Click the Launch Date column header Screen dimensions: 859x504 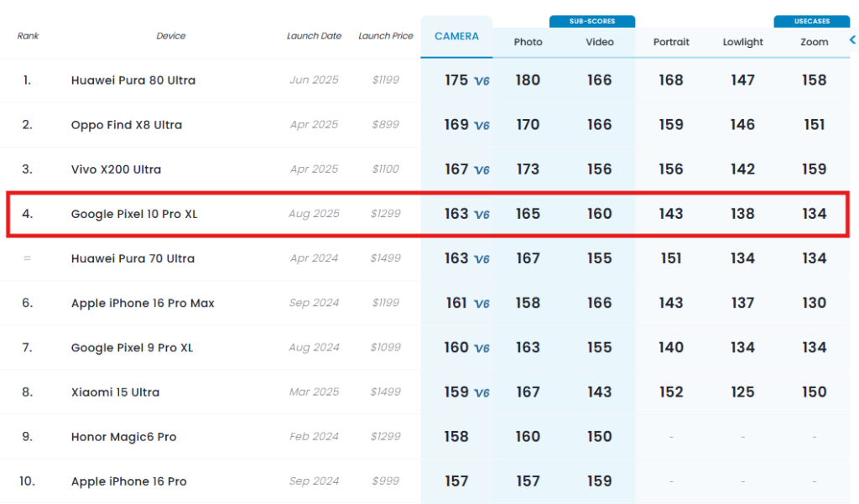314,35
